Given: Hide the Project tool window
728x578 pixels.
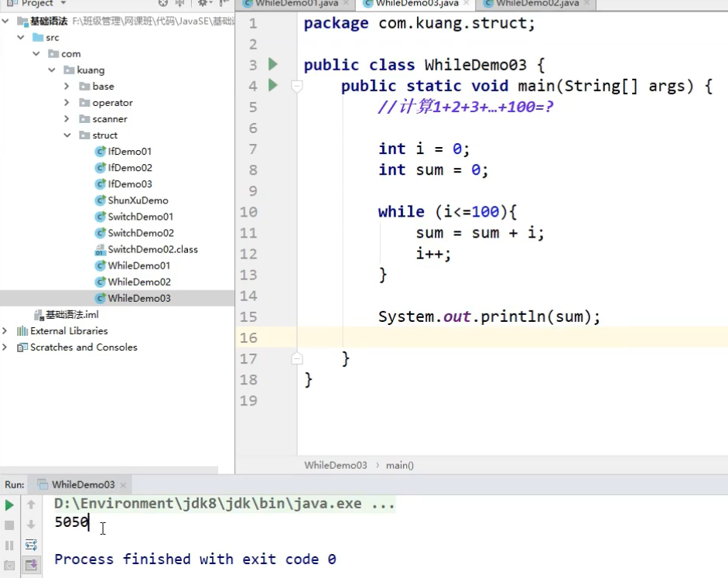Looking at the screenshot, I should (x=224, y=3).
